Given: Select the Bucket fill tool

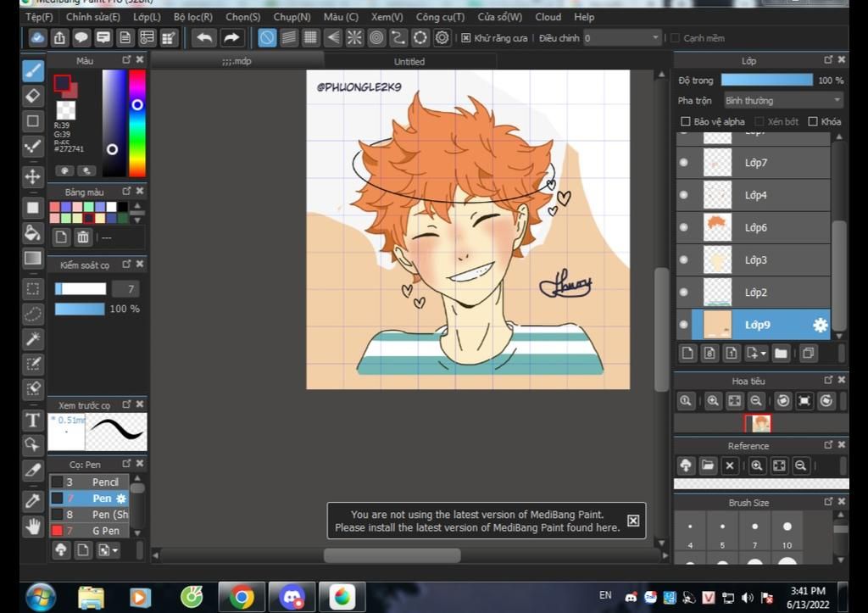Looking at the screenshot, I should (x=33, y=233).
